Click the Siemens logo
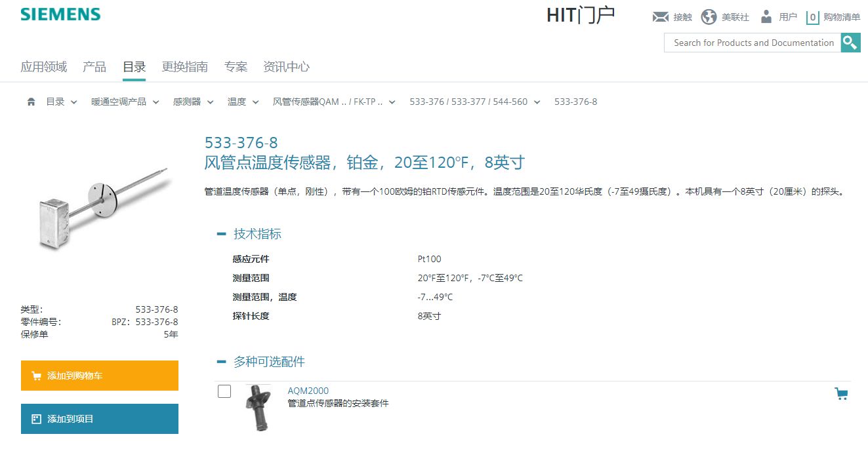The image size is (868, 468). 60,14
